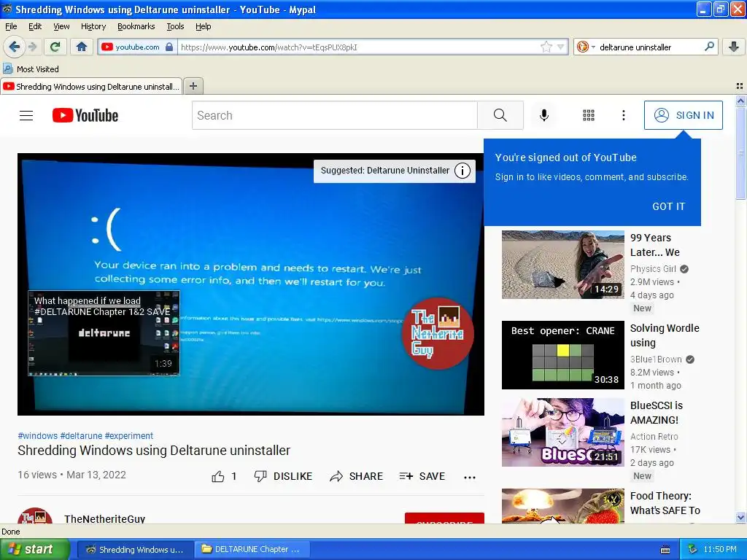Dismiss the popup with GOT IT
The width and height of the screenshot is (747, 560).
(x=668, y=206)
